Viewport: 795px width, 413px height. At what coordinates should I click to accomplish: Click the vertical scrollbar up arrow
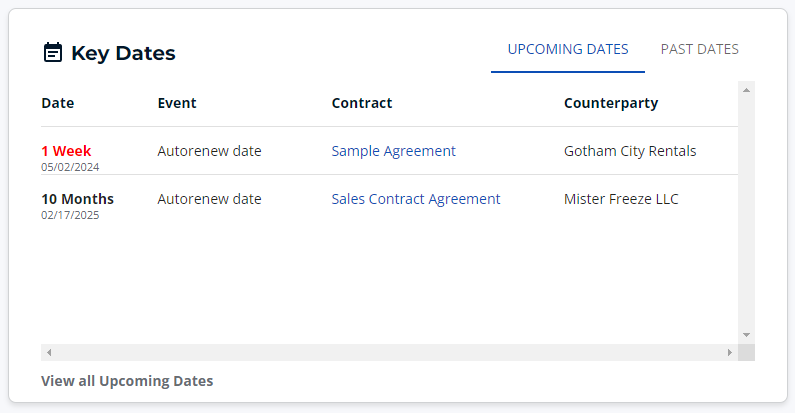[x=746, y=90]
